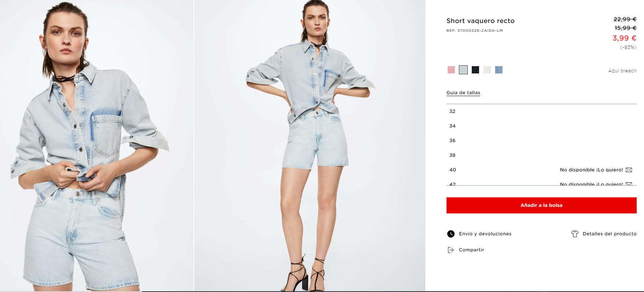This screenshot has height=292, width=644.
Task: Select size 32
Action: click(x=541, y=111)
